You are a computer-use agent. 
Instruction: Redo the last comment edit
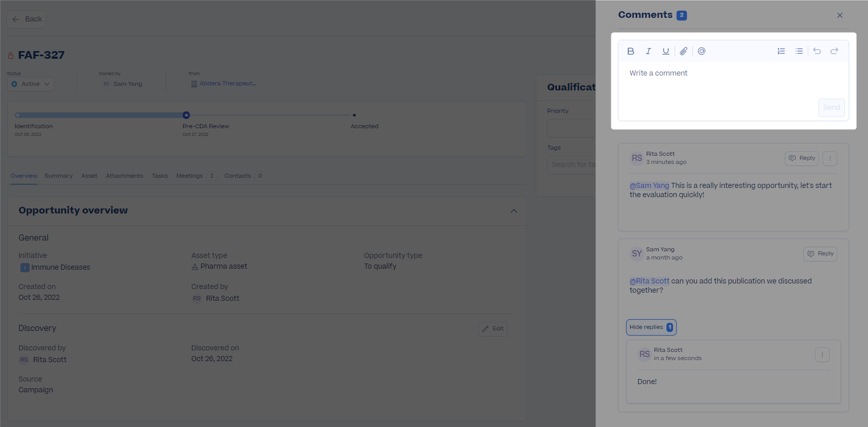(834, 51)
